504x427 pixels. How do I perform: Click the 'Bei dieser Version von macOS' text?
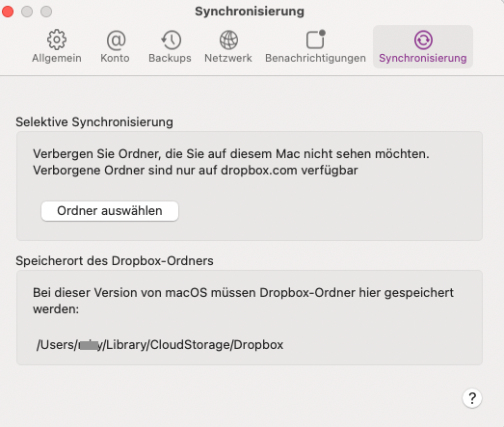[x=243, y=301]
